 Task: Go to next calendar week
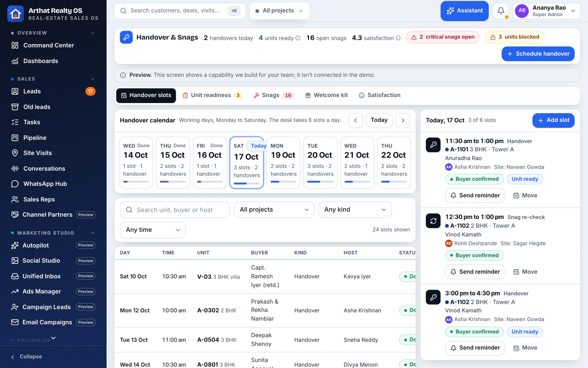(x=403, y=120)
